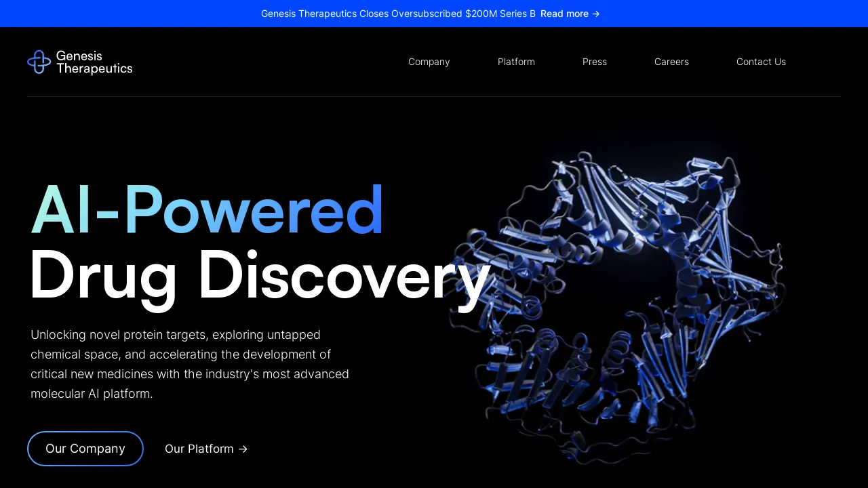
Task: Click the Series B announcement text
Action: (x=398, y=14)
